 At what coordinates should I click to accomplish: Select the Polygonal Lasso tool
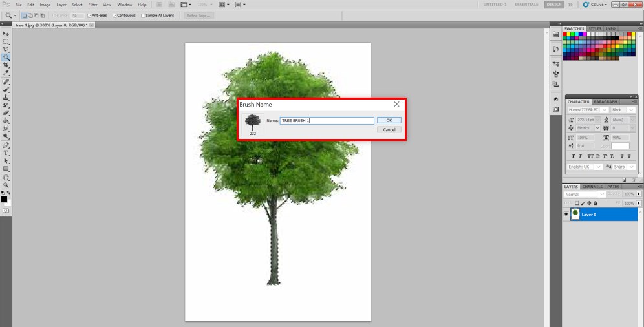coord(6,49)
